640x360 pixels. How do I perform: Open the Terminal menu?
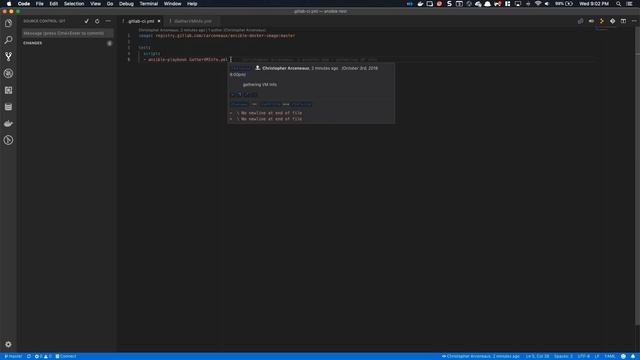[x=149, y=4]
